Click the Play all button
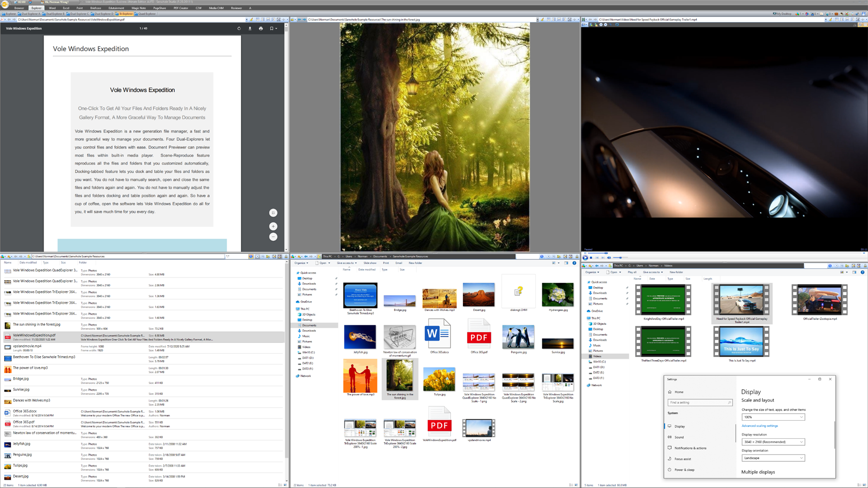868x488 pixels. 632,272
